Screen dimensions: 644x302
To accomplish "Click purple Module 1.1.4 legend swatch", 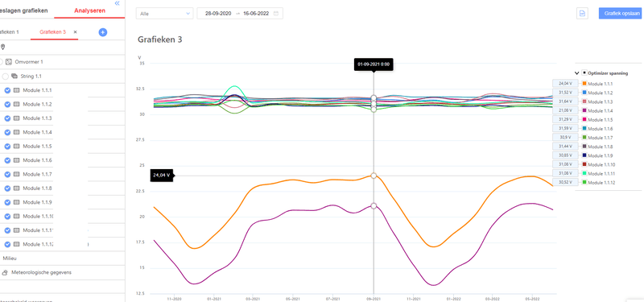I will (584, 110).
